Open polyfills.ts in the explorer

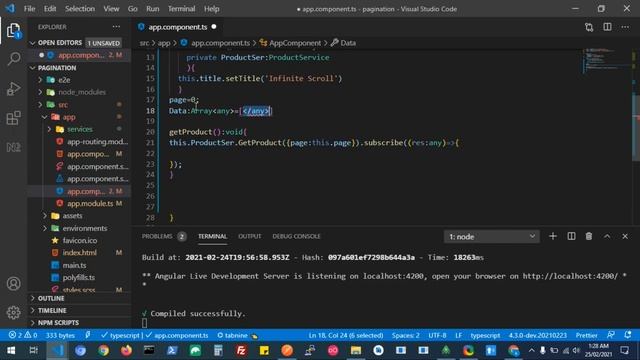(x=79, y=277)
